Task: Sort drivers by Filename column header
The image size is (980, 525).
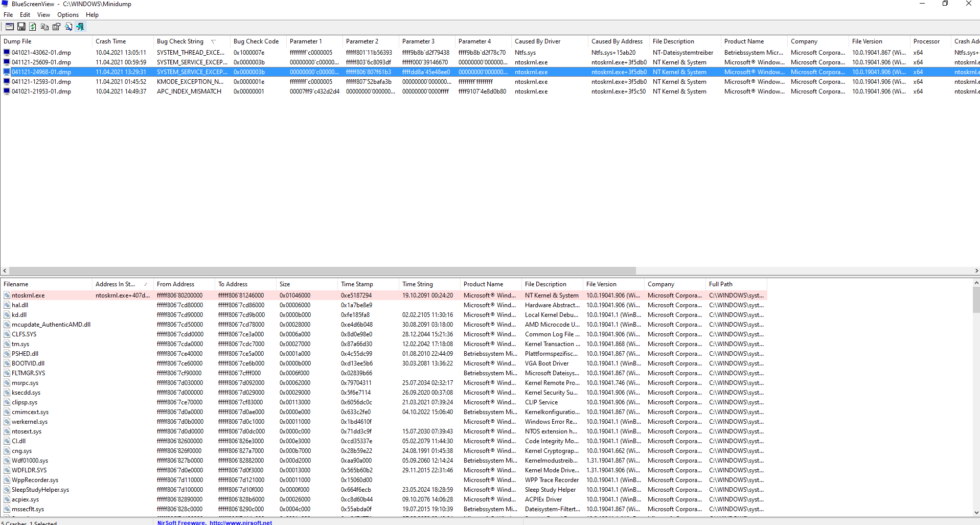Action: [x=46, y=284]
